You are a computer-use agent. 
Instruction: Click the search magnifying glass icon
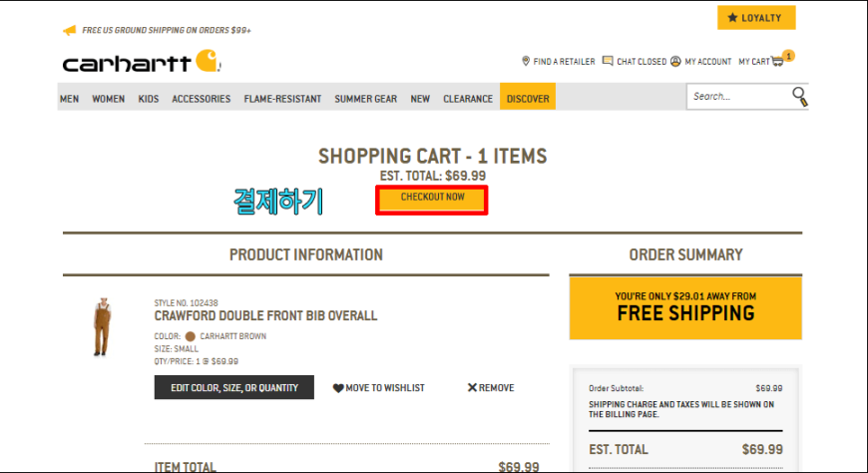[x=799, y=97]
